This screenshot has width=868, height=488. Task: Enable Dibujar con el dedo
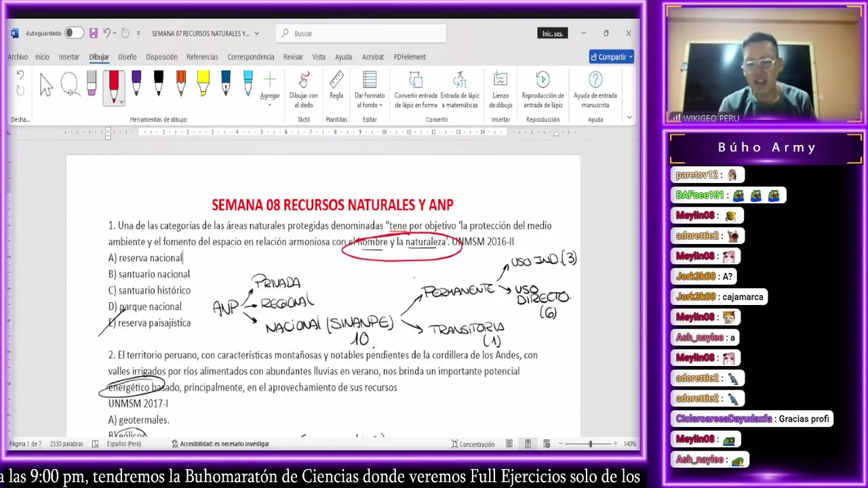303,90
